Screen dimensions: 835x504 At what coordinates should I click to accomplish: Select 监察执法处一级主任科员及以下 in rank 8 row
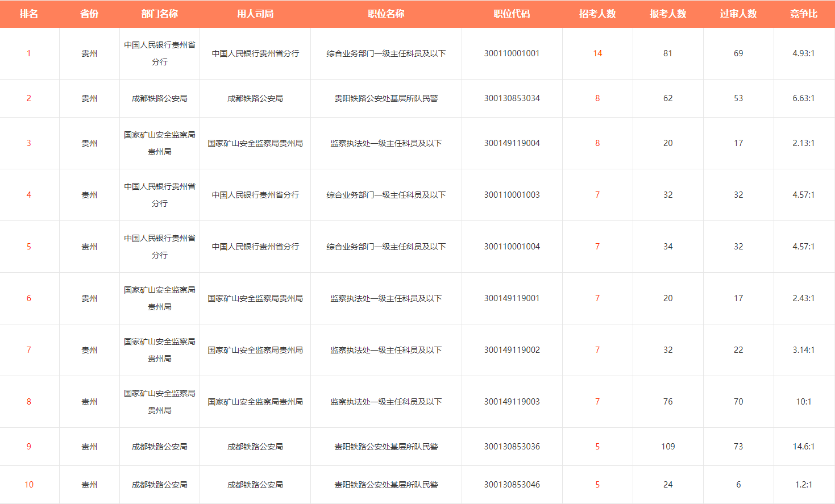pos(386,402)
